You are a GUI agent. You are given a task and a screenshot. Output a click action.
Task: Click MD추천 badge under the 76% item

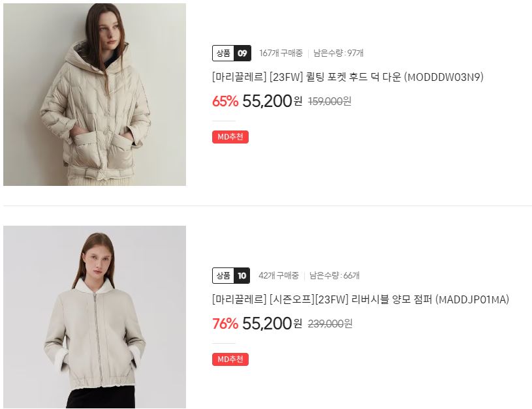tap(230, 359)
